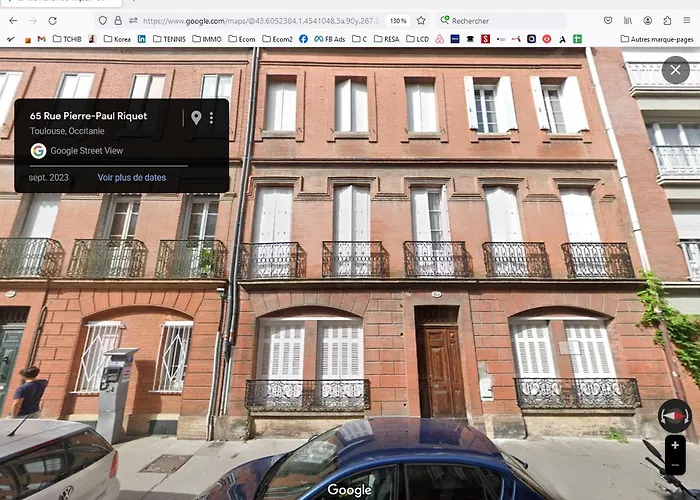Viewport: 700px width, 500px height.
Task: Open the 'Autres marque-pages' folder
Action: tap(658, 39)
